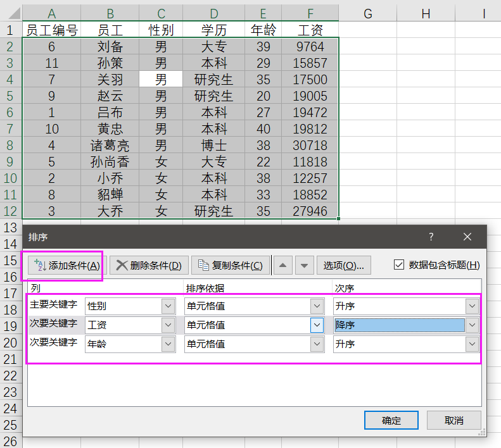Open the 升序 order dropdown in 性别 row
501x448 pixels.
(x=472, y=306)
